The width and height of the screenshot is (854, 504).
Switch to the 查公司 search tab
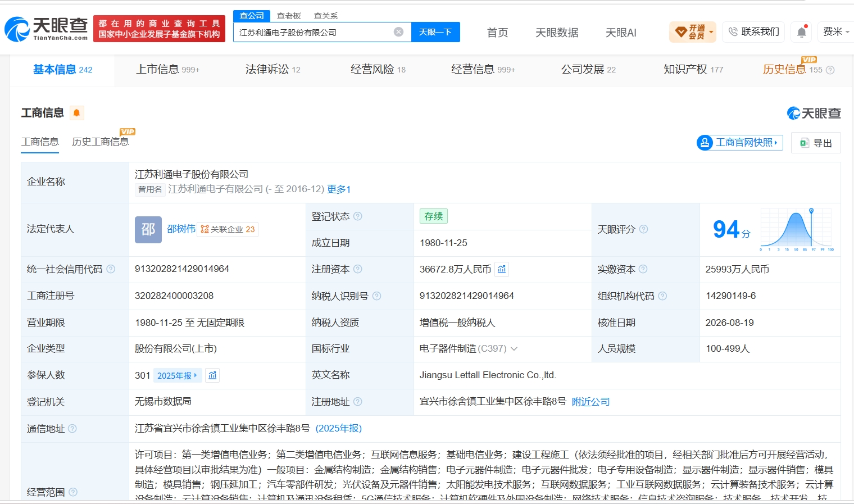pyautogui.click(x=252, y=16)
